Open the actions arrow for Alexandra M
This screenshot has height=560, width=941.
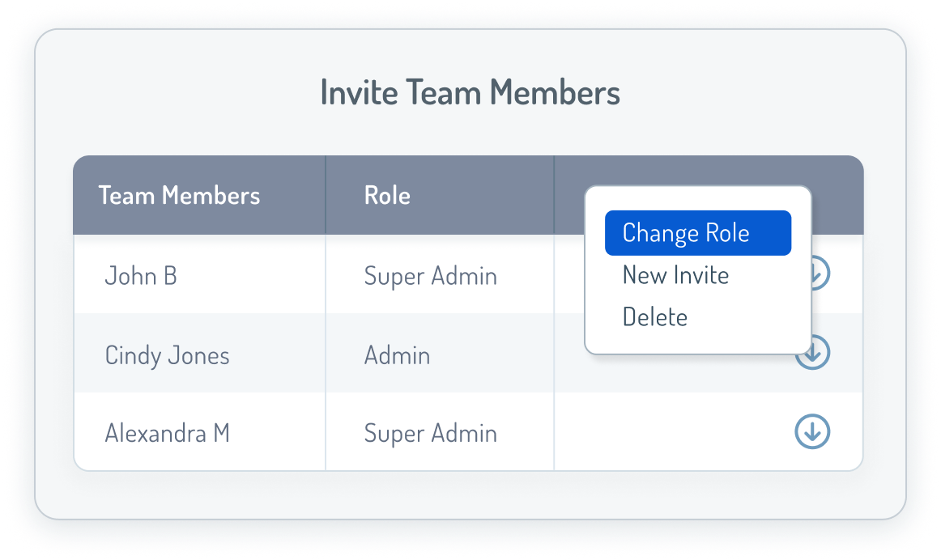pyautogui.click(x=812, y=433)
